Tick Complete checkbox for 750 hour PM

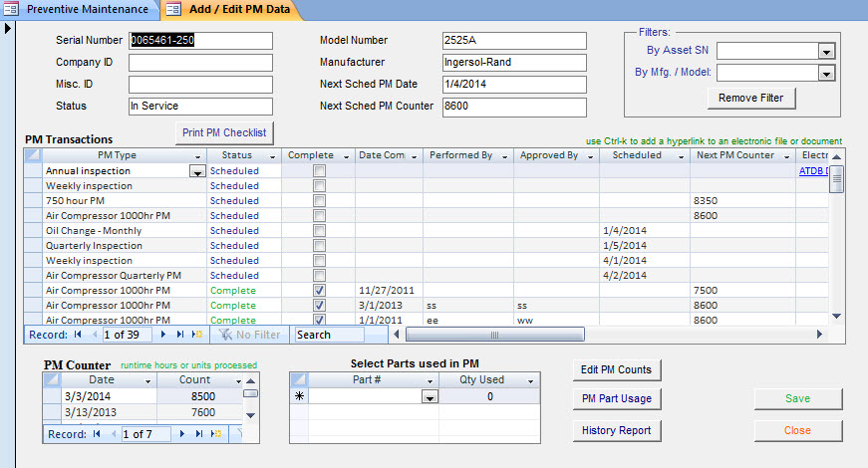coord(319,201)
